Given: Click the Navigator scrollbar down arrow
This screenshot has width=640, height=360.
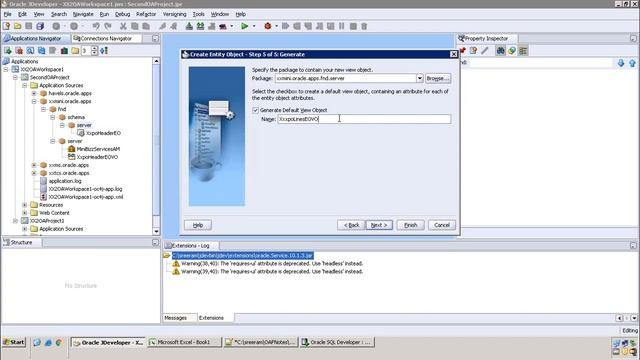Looking at the screenshot, I should click(x=156, y=231).
